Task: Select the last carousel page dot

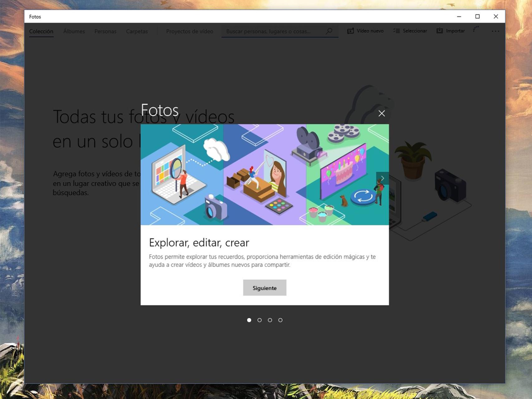Action: pyautogui.click(x=281, y=320)
